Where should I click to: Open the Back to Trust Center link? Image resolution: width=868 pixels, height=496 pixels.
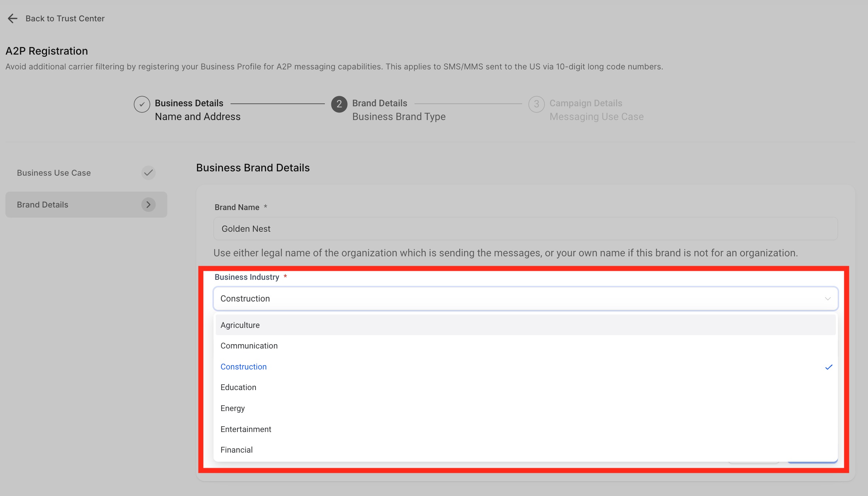click(65, 18)
